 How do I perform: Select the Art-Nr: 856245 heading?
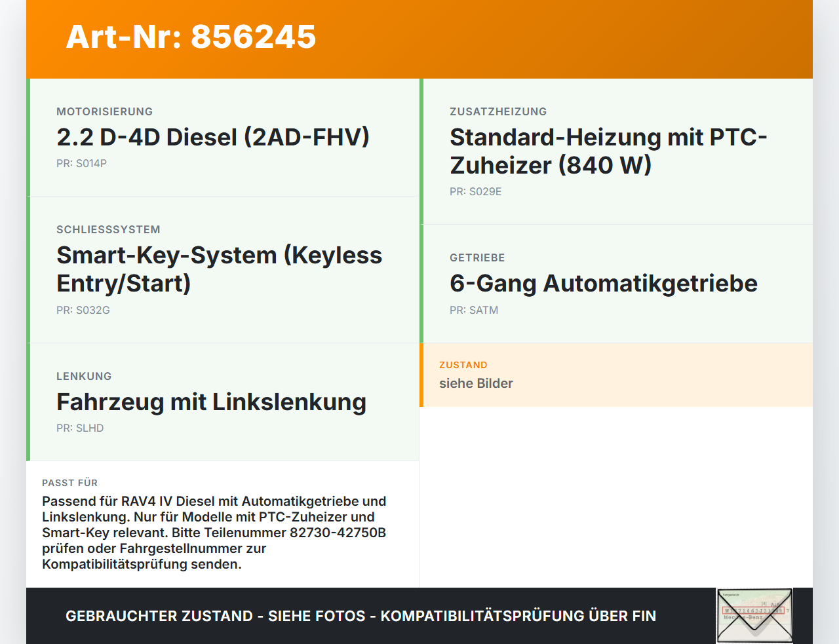pos(191,37)
